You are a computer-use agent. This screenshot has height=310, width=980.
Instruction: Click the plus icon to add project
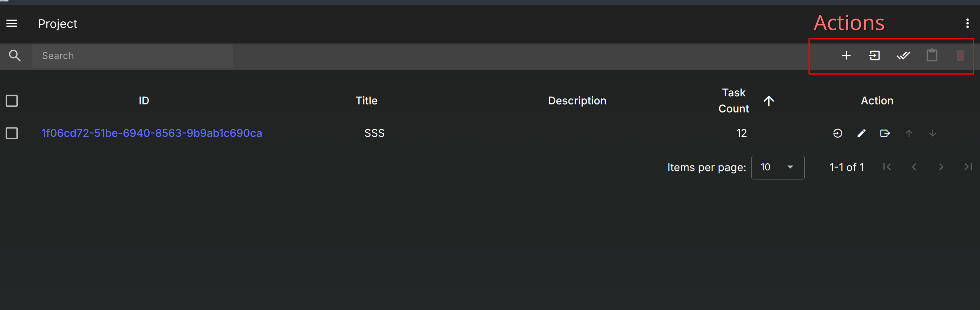point(846,56)
